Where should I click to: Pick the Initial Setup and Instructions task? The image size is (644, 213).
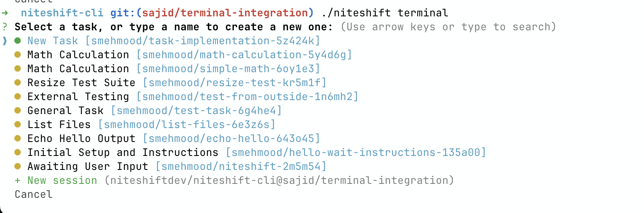point(123,152)
